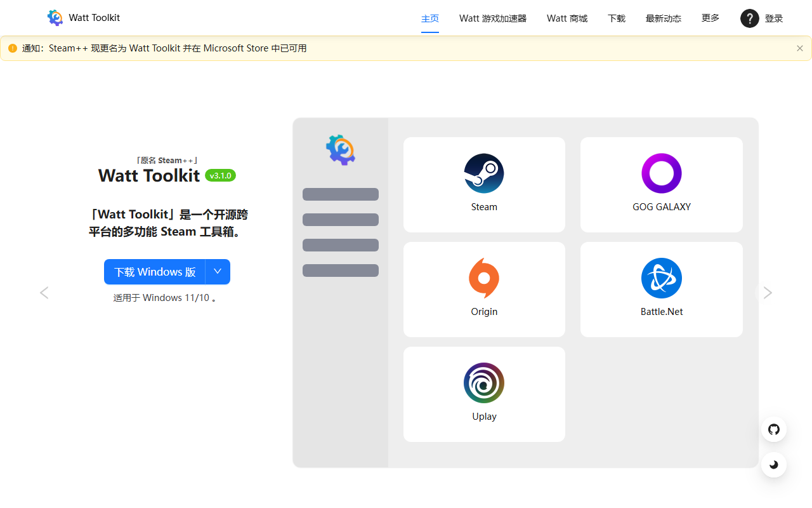Screen dimensions: 812x508
Task: Click the Origin card label
Action: pyautogui.click(x=484, y=312)
